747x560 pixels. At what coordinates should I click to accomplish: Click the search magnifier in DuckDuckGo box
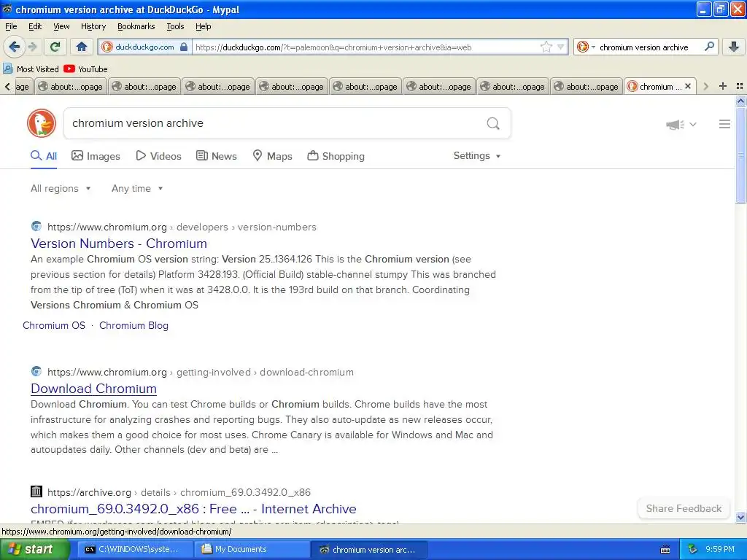(493, 124)
